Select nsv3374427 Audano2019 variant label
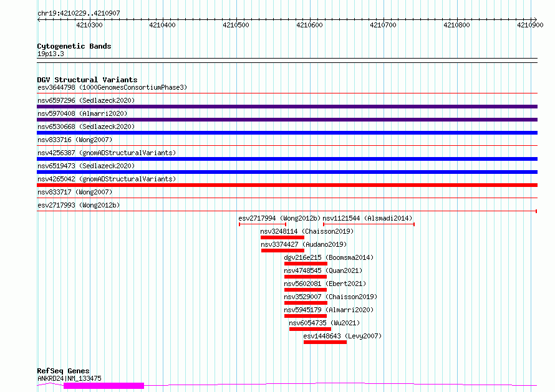 click(304, 244)
